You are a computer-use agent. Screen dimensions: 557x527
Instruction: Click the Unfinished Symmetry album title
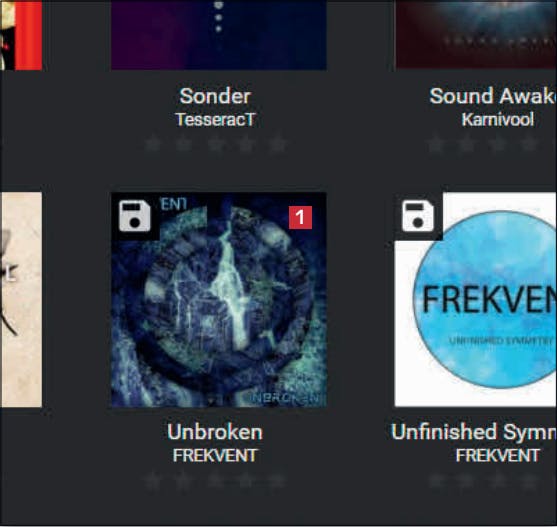(x=474, y=432)
